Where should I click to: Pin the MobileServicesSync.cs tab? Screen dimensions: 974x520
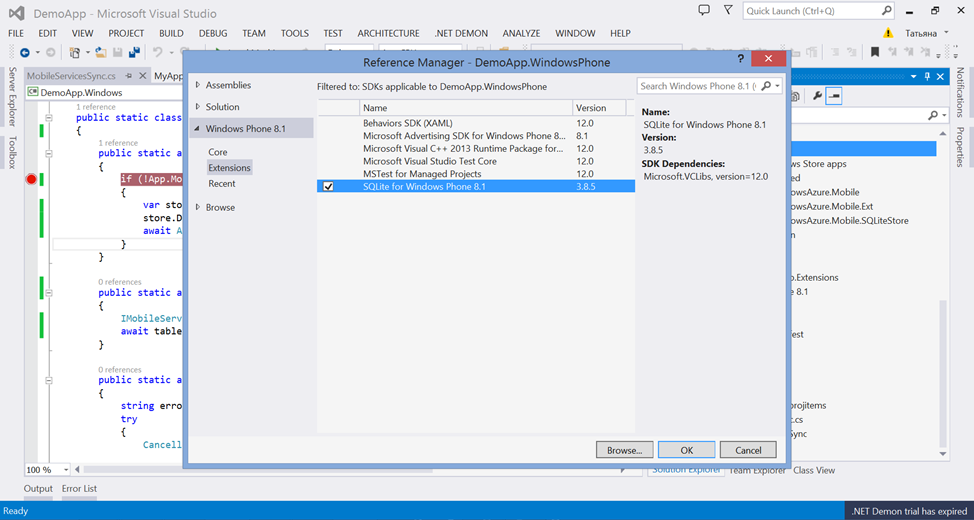129,76
